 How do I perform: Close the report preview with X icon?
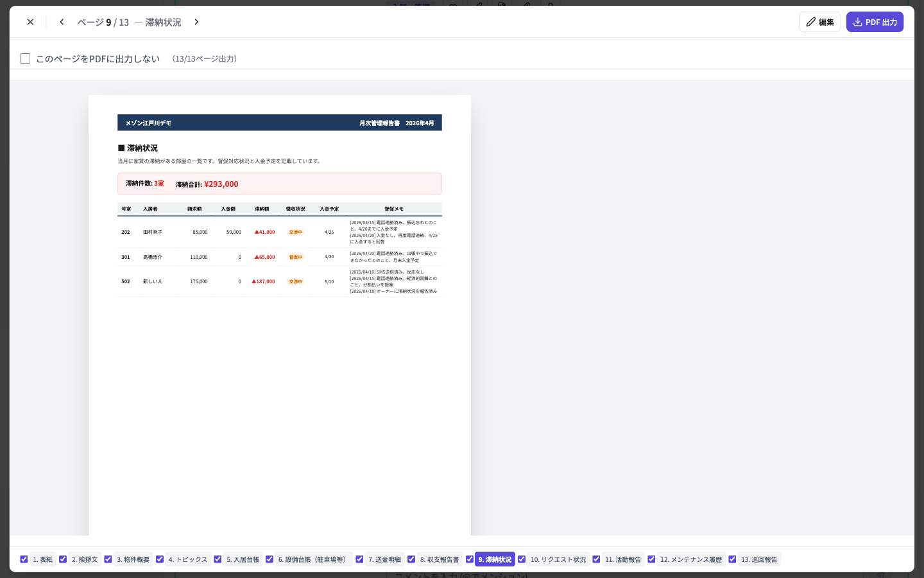30,22
